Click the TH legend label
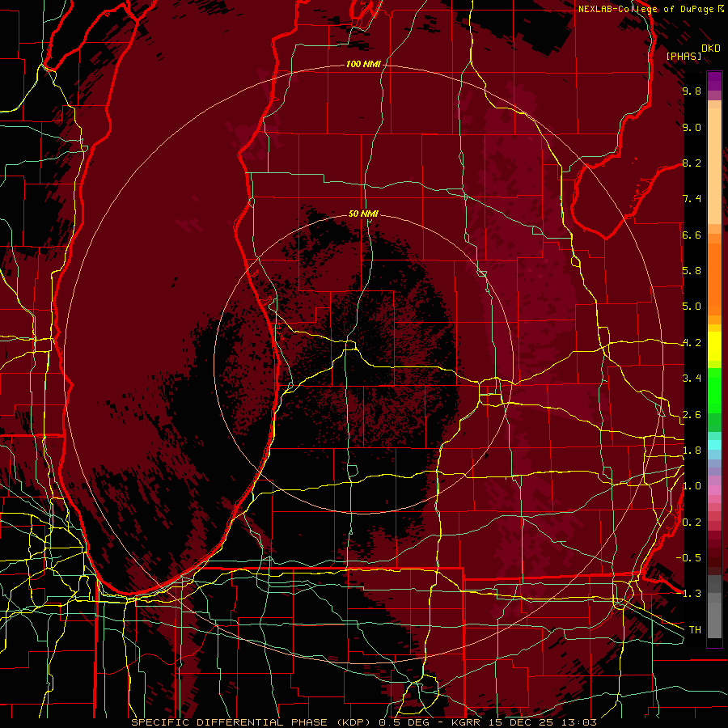728x728 pixels. click(695, 630)
